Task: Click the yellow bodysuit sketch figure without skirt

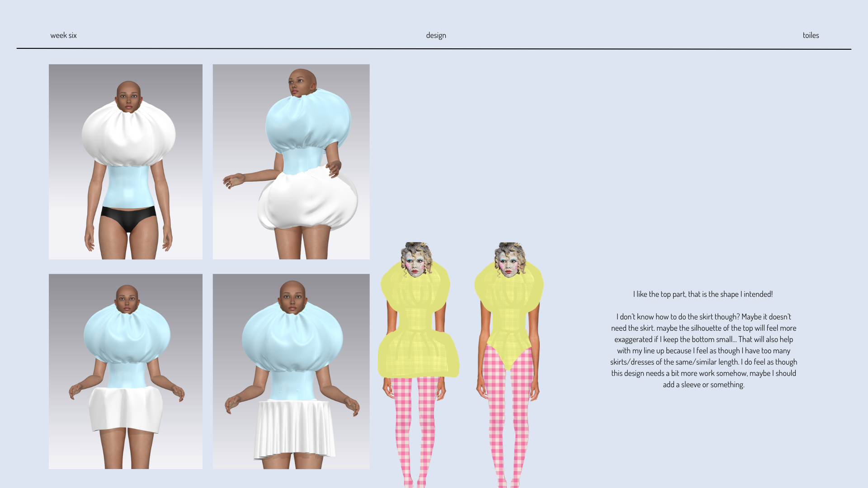Action: [x=509, y=365]
